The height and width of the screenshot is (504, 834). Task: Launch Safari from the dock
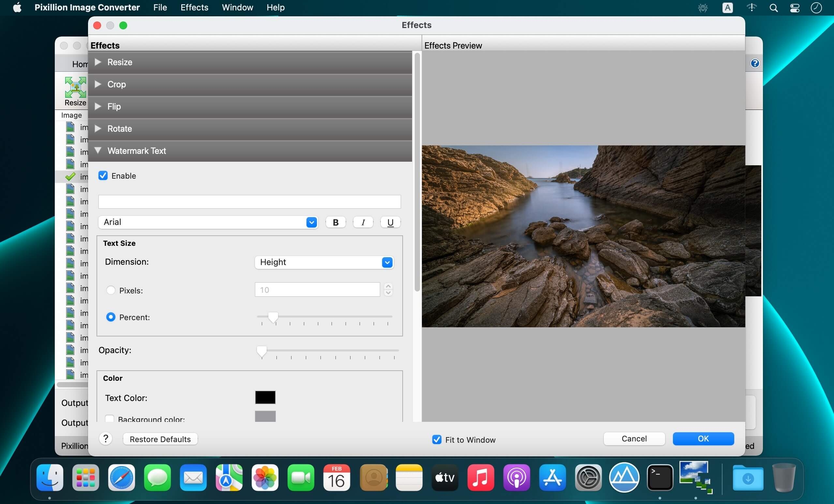pyautogui.click(x=122, y=478)
